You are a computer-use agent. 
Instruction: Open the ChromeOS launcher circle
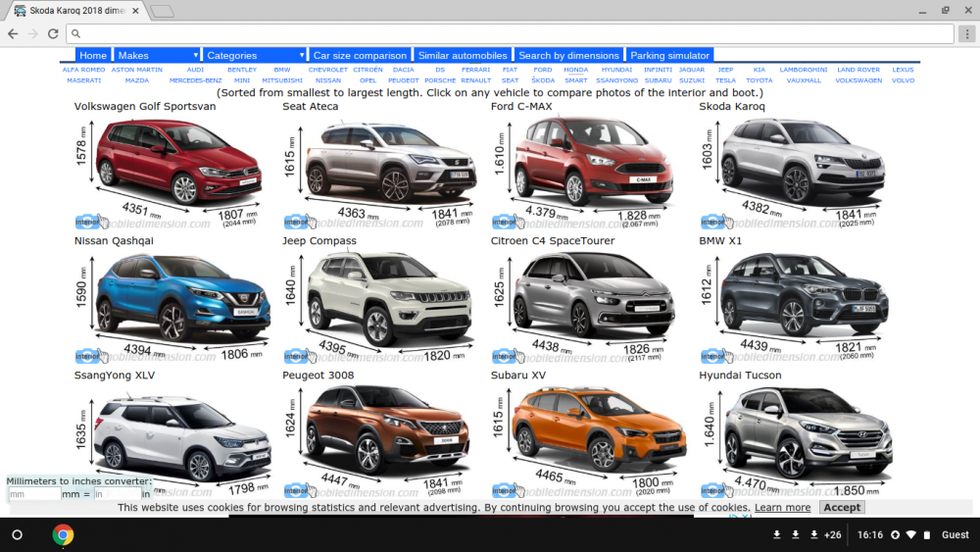coord(18,535)
